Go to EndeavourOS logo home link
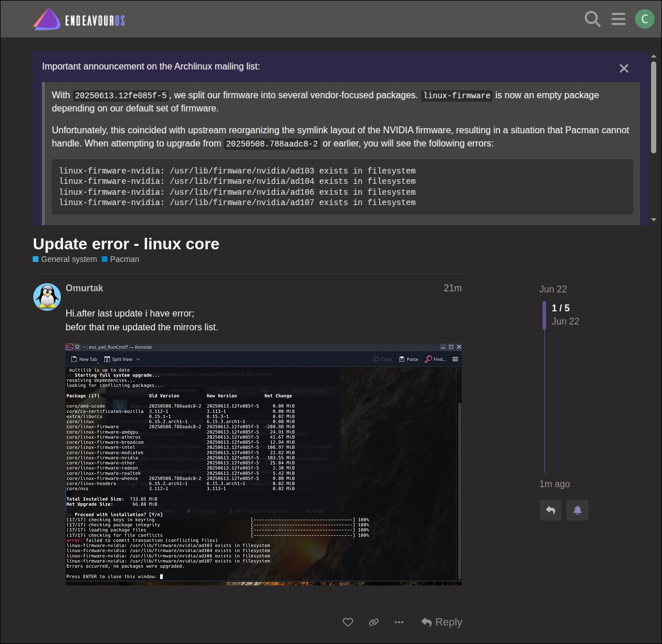Viewport: 662px width, 644px height. [79, 20]
